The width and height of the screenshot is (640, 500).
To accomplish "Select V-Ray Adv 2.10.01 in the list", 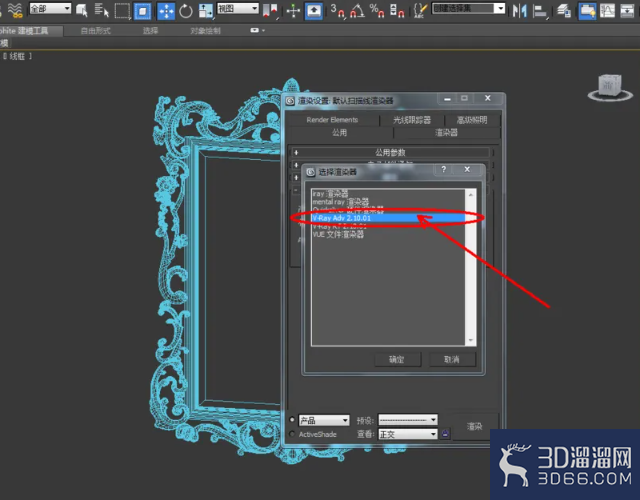I will click(388, 218).
